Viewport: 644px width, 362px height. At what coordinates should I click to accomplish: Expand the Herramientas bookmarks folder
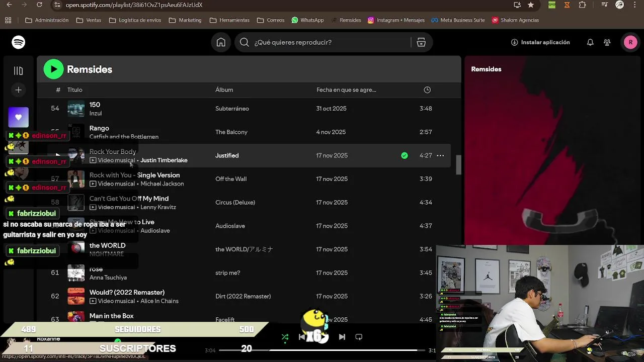pos(229,20)
